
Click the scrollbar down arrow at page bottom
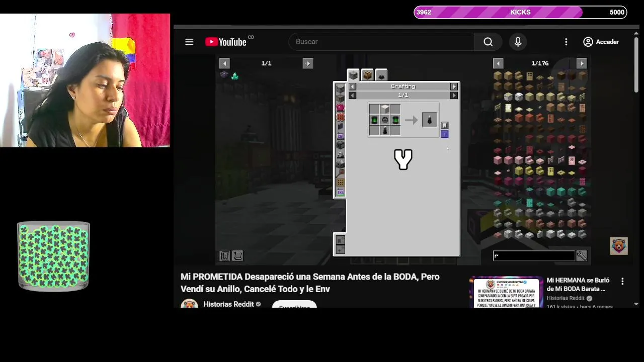click(636, 304)
